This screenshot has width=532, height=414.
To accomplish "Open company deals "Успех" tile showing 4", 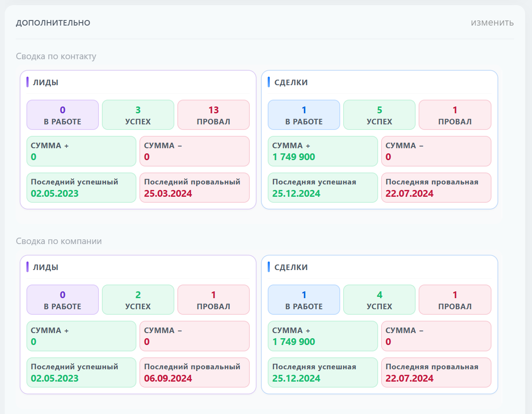I will point(379,300).
